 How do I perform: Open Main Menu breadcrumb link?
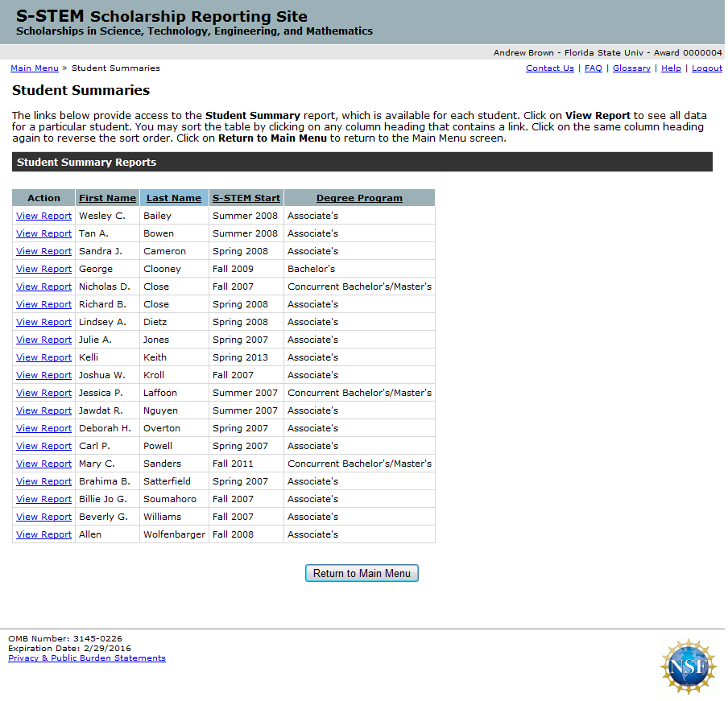35,68
